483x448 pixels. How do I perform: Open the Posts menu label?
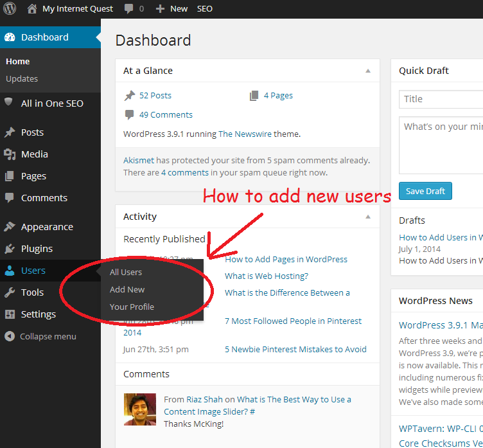pyautogui.click(x=32, y=132)
